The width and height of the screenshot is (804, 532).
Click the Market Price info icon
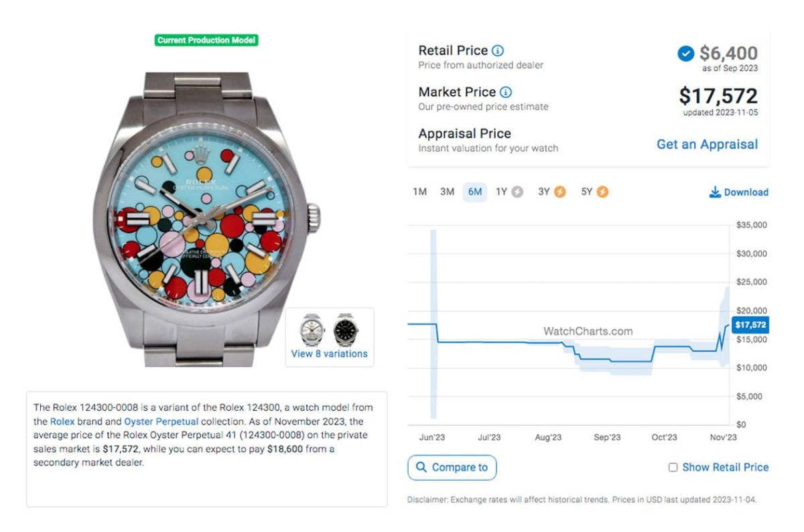click(506, 92)
